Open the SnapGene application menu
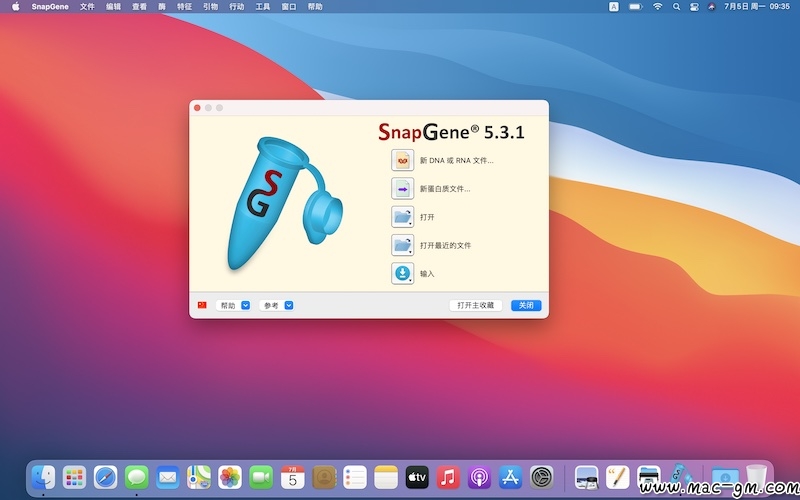Viewport: 800px width, 500px height. pos(50,7)
